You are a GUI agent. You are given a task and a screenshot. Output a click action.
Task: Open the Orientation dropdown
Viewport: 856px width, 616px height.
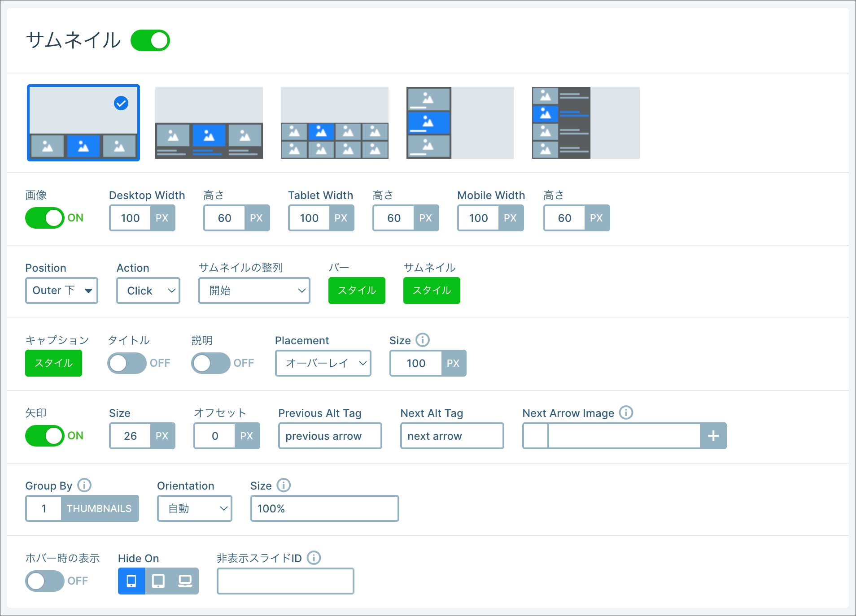tap(194, 508)
